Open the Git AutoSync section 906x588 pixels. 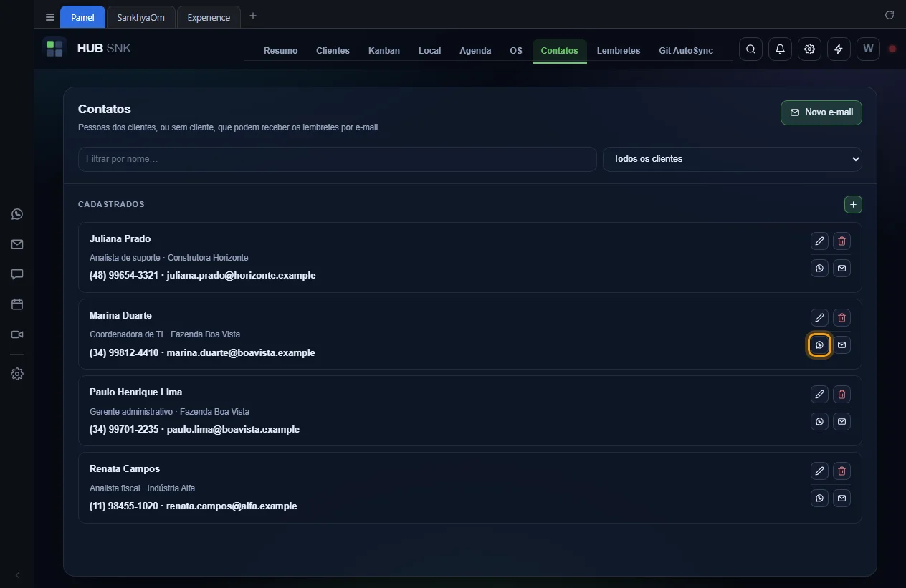(x=686, y=51)
